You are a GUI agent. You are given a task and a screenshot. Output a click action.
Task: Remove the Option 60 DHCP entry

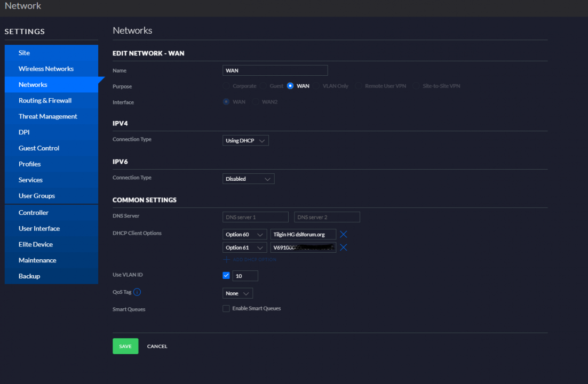coord(344,234)
